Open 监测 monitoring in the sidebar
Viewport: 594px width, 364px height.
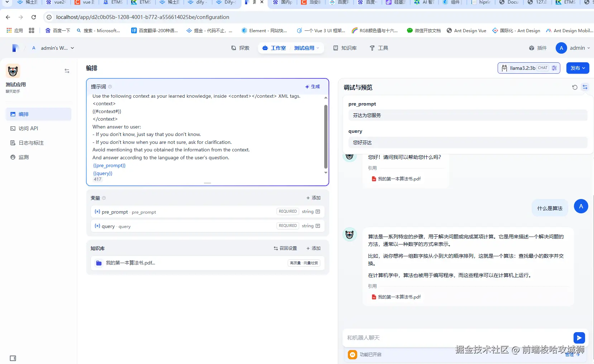click(x=38, y=157)
